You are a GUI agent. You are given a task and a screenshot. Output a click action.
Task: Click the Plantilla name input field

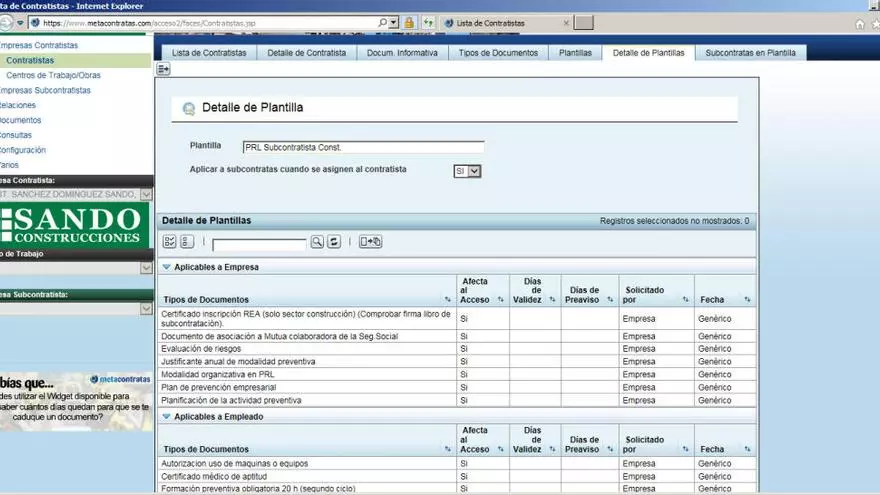[363, 147]
